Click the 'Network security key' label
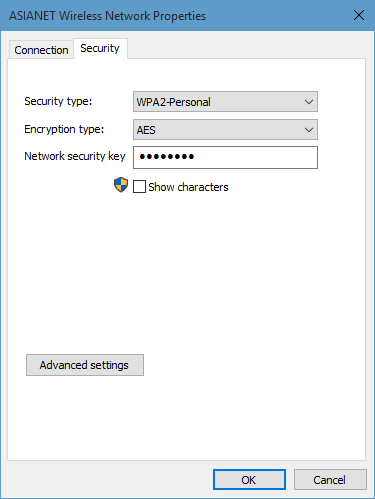The width and height of the screenshot is (375, 499). coord(75,156)
